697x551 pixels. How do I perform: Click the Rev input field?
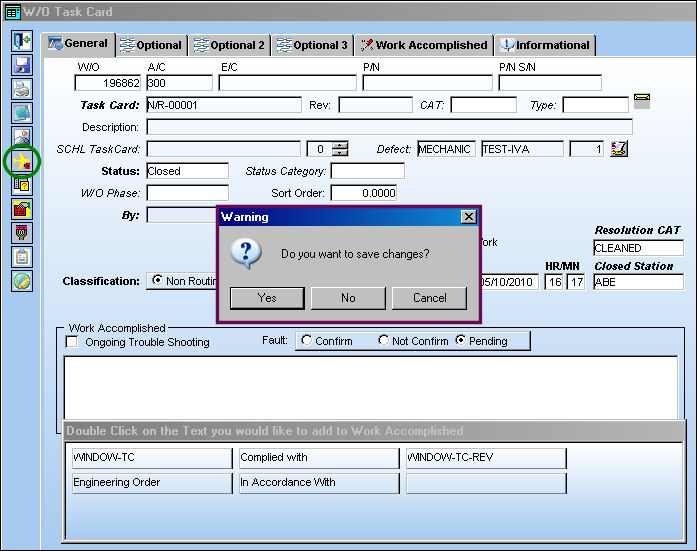[x=375, y=105]
